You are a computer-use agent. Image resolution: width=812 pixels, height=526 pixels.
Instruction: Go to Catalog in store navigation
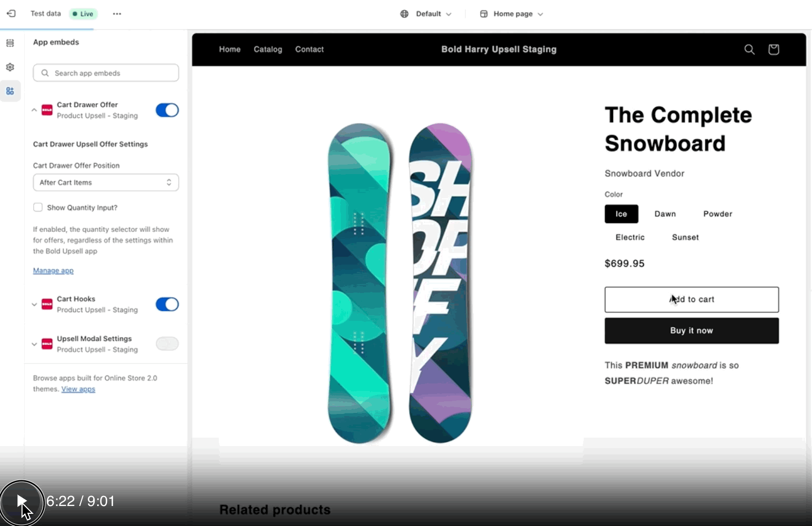point(268,49)
